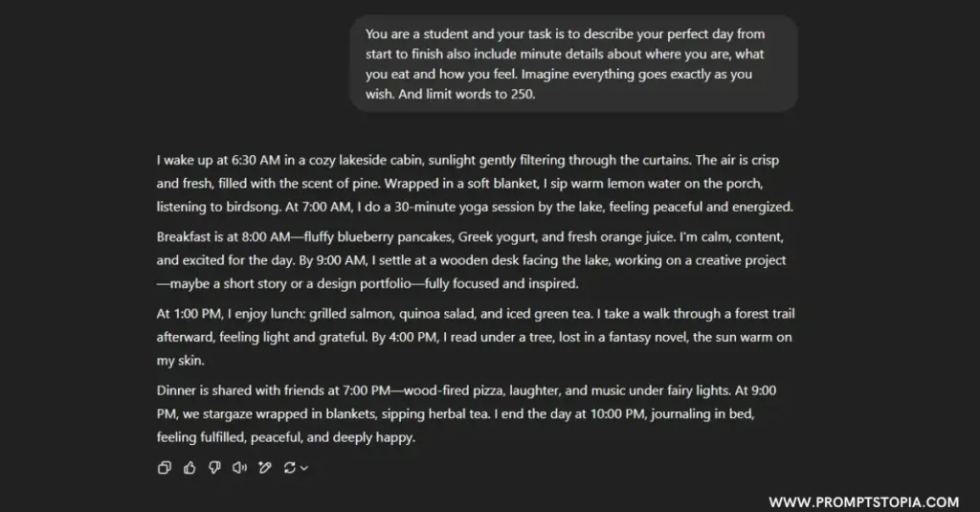Click the line starting 'At 1:00 PM, I enjoy lunch'
The image size is (980, 512).
(x=475, y=314)
